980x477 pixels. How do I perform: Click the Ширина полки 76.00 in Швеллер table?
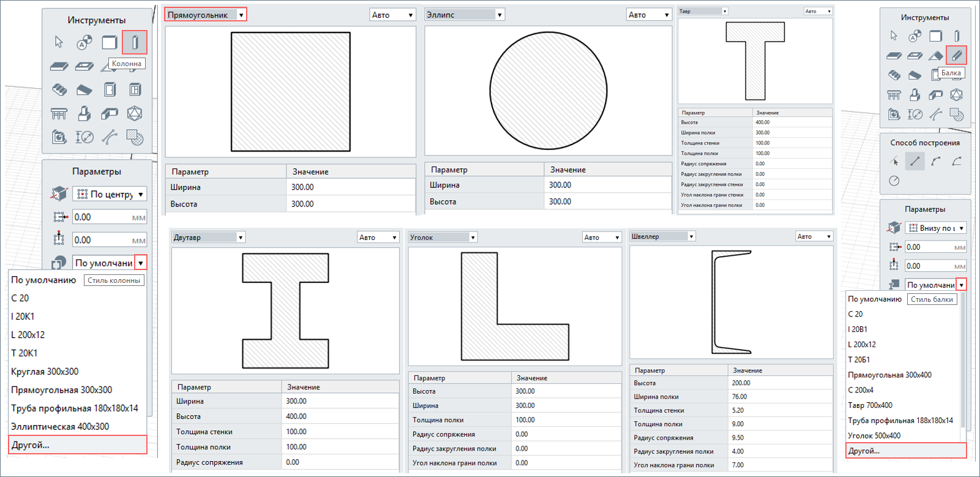coord(780,397)
